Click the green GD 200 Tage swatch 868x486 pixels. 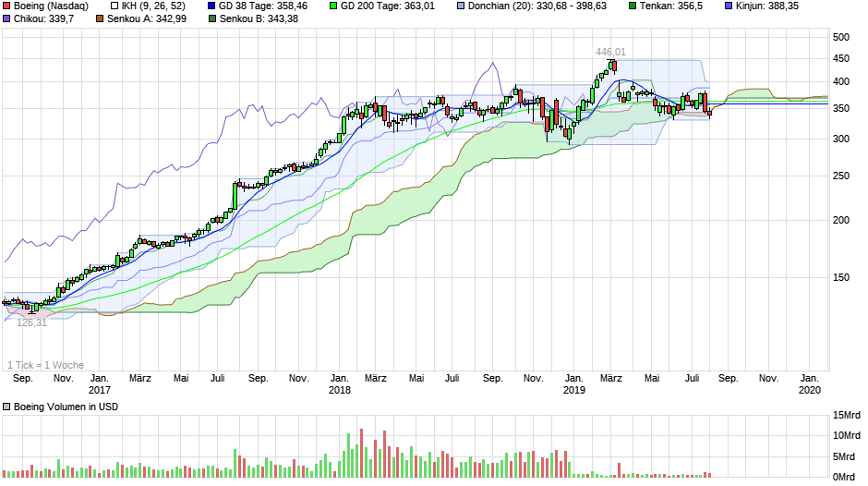pos(333,6)
